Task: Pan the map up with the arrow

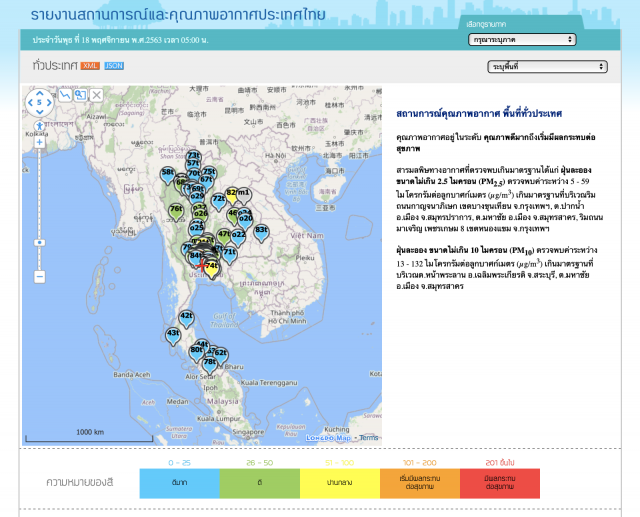Action: tap(39, 93)
